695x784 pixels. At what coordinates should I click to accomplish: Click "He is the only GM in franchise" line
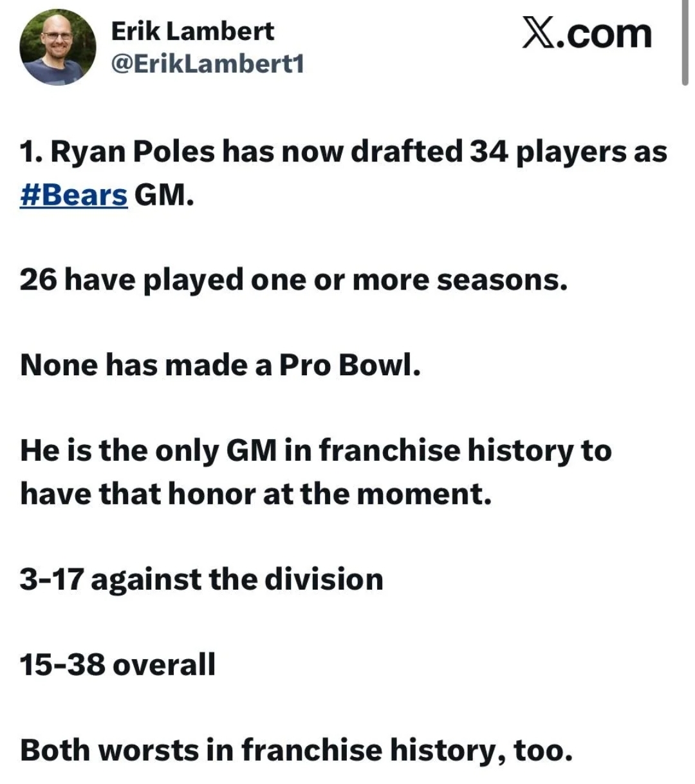[x=315, y=451]
